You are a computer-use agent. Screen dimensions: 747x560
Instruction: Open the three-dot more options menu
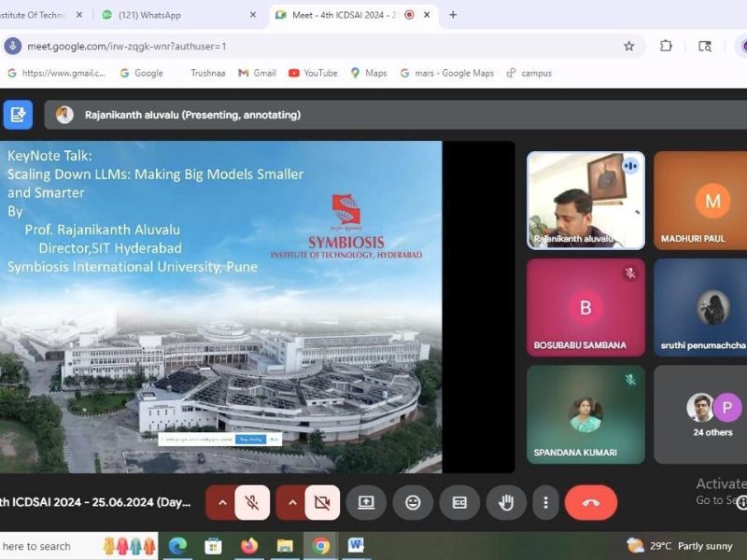click(x=545, y=503)
